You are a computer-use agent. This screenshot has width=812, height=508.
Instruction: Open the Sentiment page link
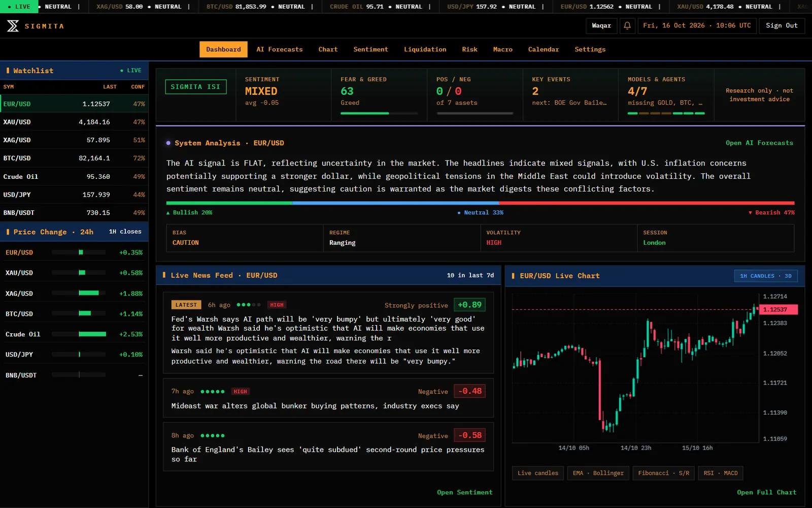(464, 492)
